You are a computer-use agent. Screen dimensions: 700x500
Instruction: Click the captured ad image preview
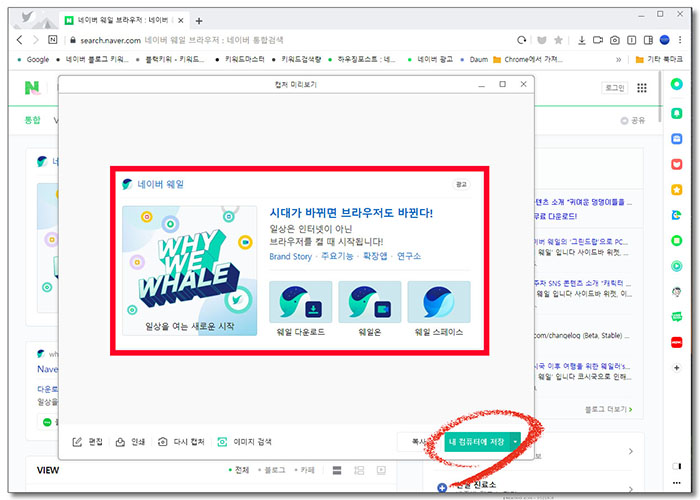point(300,261)
